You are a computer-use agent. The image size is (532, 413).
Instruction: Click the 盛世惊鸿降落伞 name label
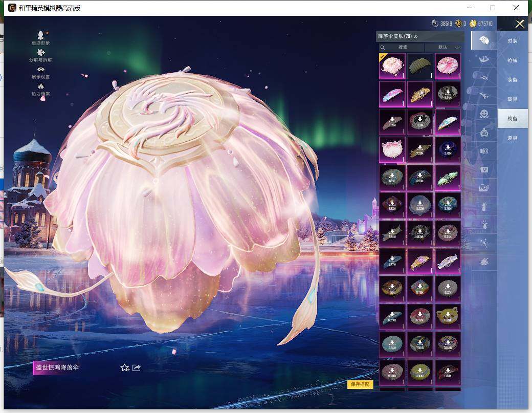click(x=57, y=367)
